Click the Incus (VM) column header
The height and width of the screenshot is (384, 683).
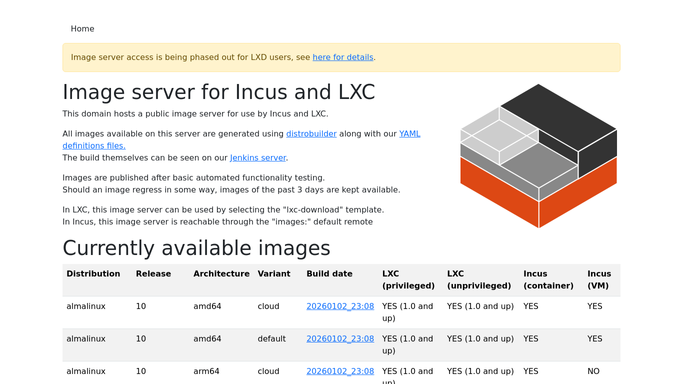pos(599,280)
